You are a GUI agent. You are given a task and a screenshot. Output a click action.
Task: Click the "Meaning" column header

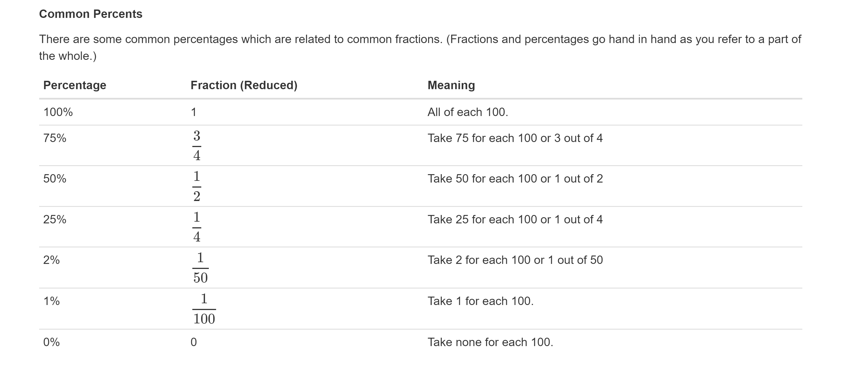click(x=451, y=85)
